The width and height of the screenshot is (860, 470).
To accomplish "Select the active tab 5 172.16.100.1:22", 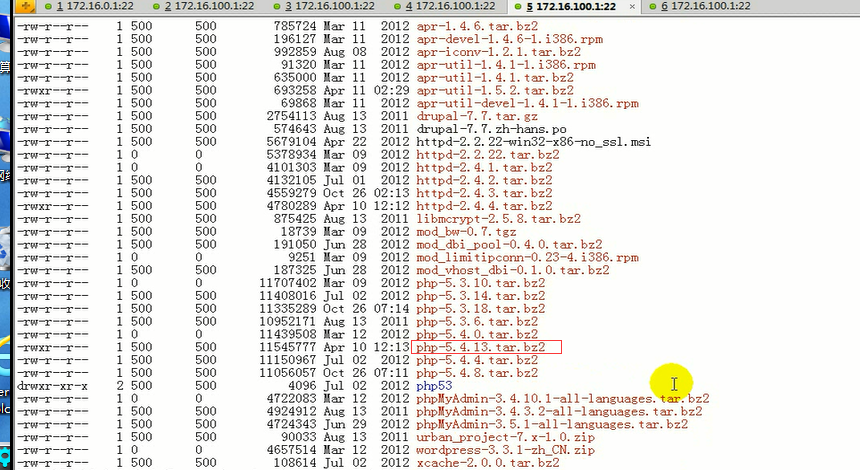I will click(570, 7).
